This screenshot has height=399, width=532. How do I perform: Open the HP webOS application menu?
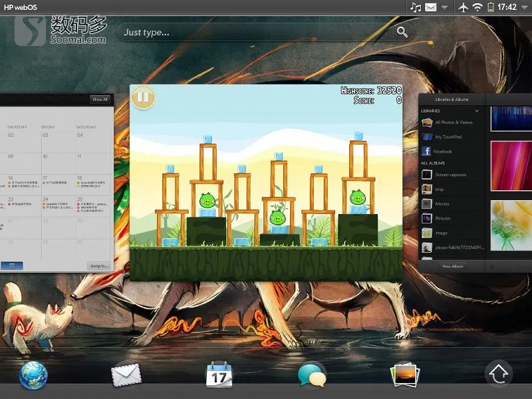click(x=21, y=7)
